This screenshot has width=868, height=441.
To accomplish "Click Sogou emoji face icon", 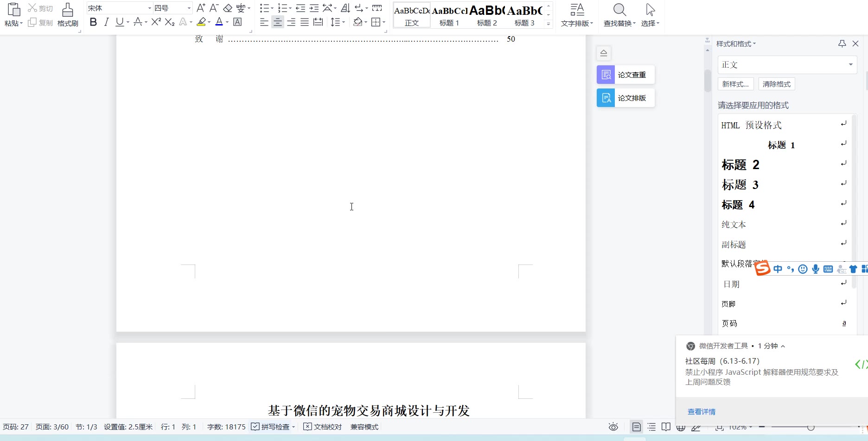I will (x=803, y=269).
